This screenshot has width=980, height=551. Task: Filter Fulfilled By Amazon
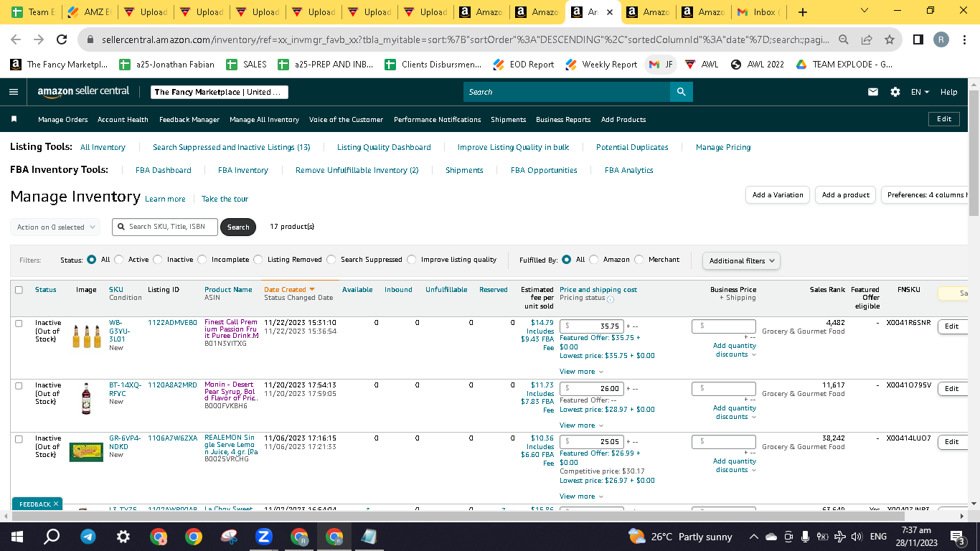(x=594, y=260)
